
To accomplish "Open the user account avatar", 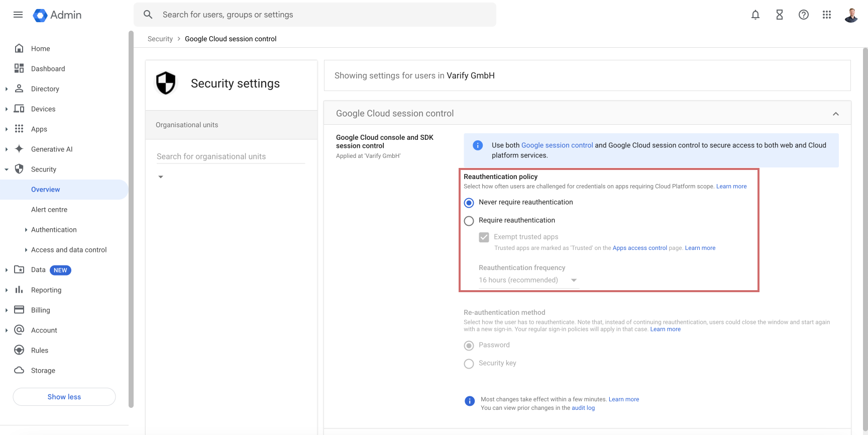I will point(851,15).
